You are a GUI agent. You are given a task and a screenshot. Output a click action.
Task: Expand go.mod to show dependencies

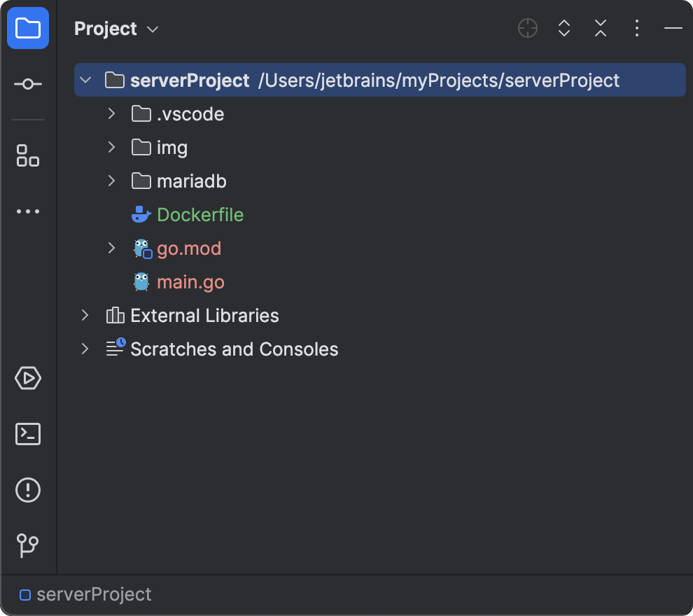(x=111, y=248)
